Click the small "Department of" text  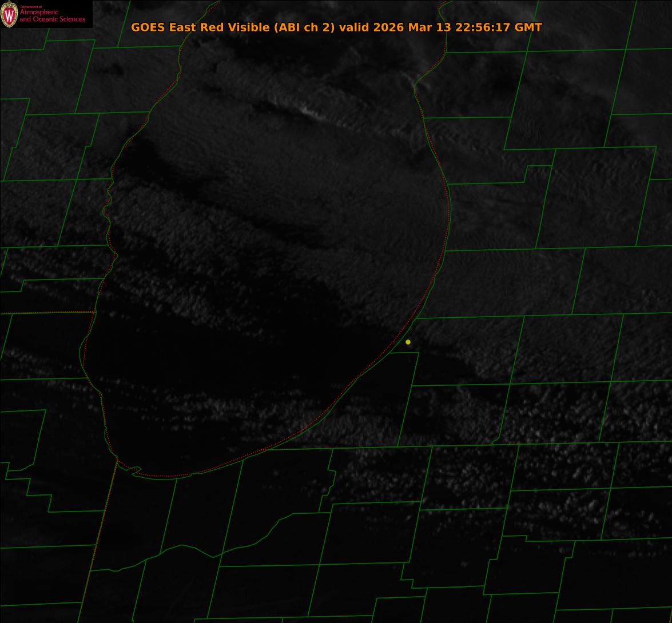tap(30, 6)
